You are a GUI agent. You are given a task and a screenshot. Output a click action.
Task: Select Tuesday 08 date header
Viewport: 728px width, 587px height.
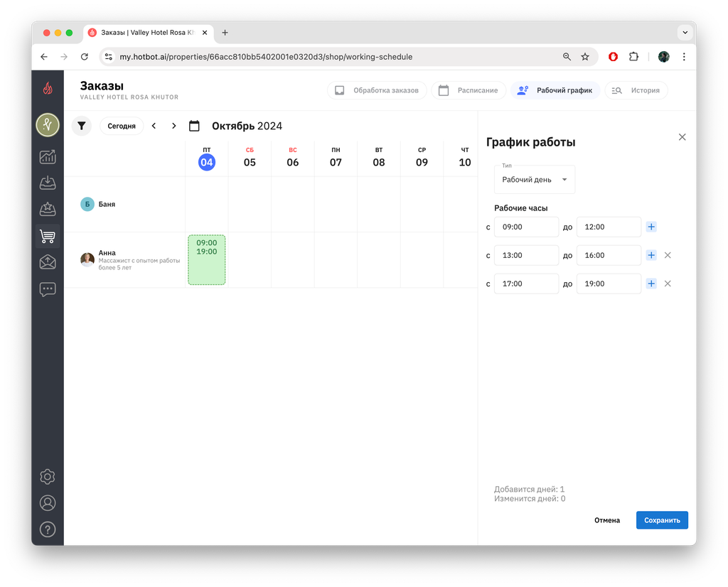click(379, 158)
